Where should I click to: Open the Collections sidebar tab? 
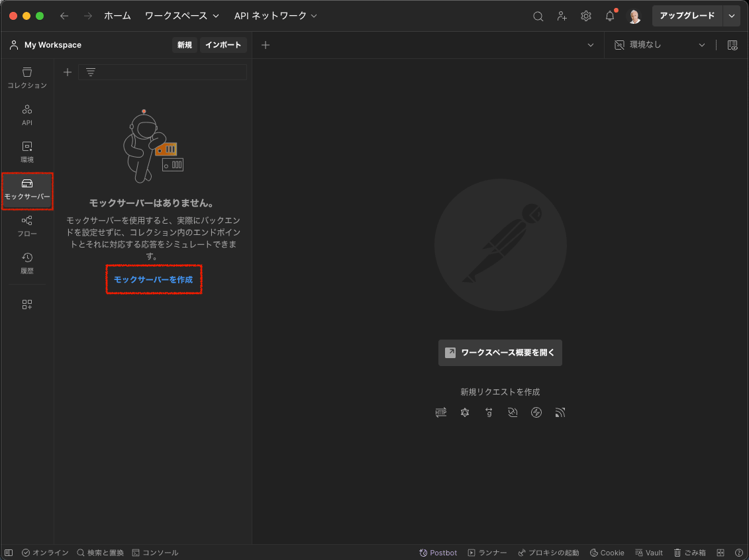26,78
